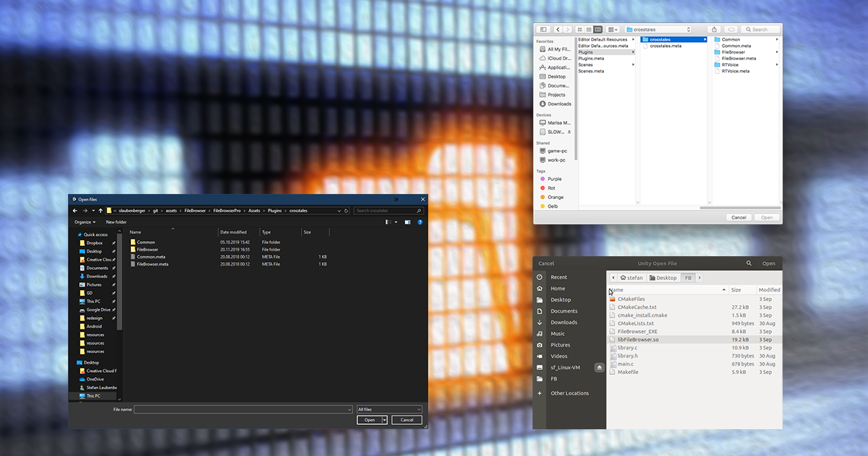Click New folder in Windows dialog

click(x=116, y=222)
